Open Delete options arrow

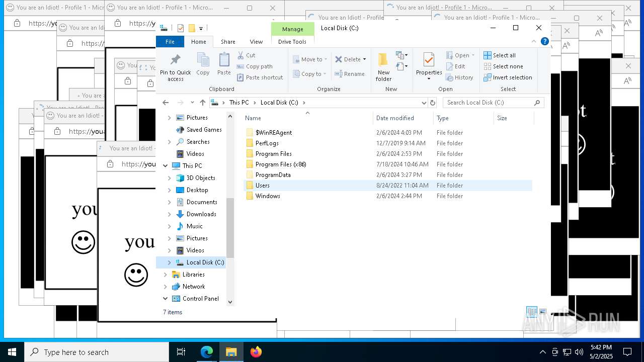(x=364, y=59)
